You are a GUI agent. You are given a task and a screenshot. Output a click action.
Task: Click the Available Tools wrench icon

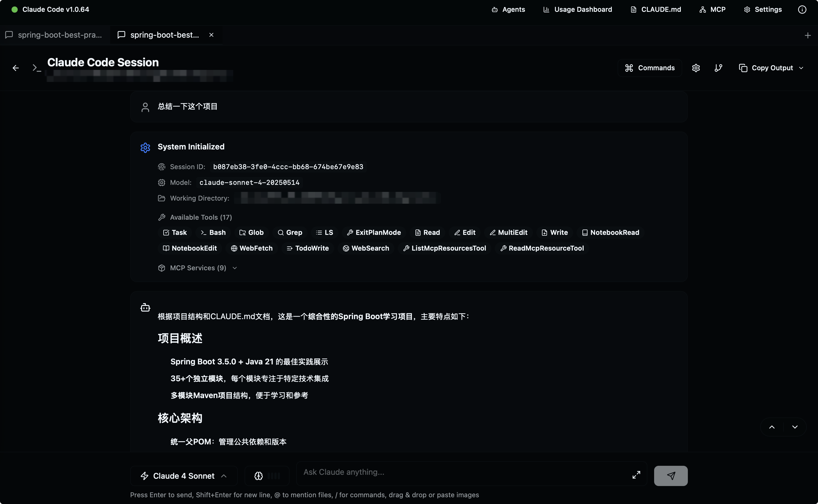(161, 217)
